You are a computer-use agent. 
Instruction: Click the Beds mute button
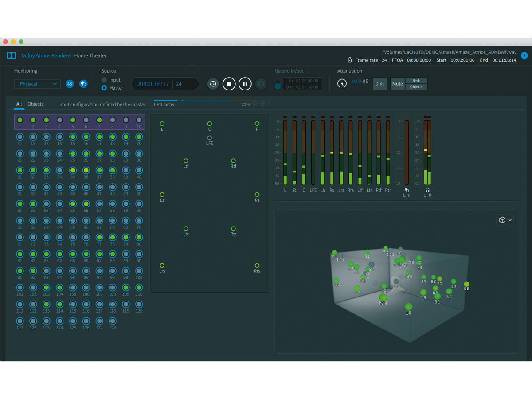pos(416,81)
